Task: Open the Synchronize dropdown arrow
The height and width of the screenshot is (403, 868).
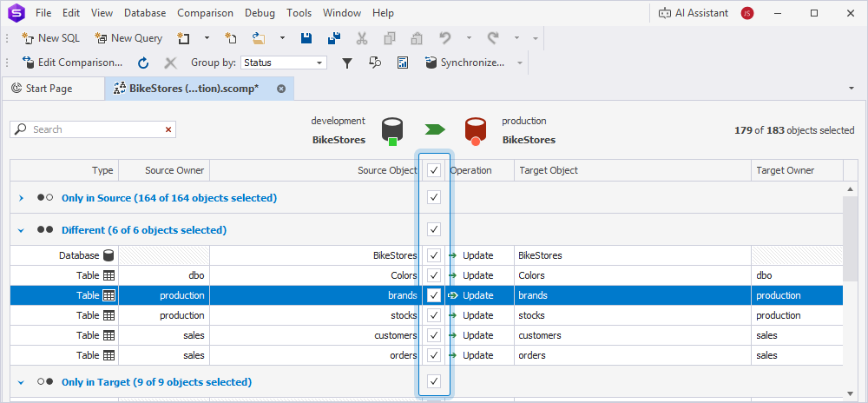Action: tap(520, 63)
